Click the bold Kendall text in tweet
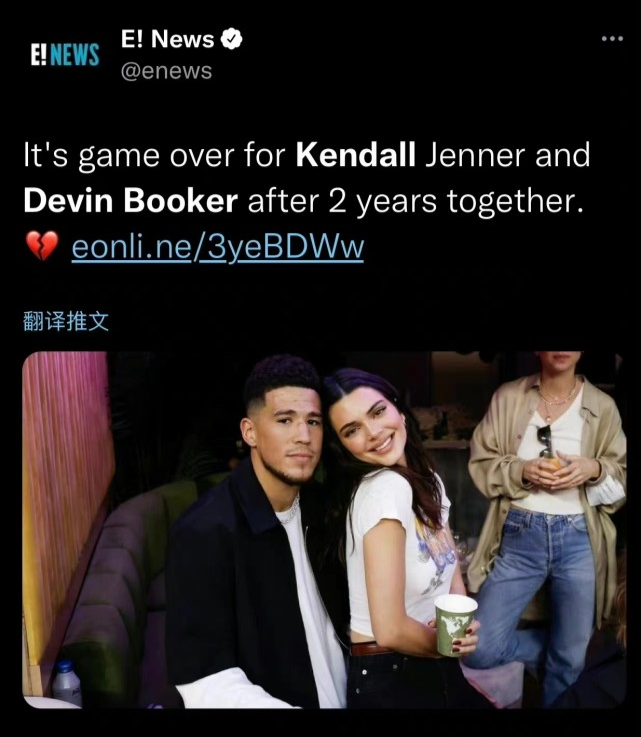Viewport: 641px width, 737px height. coord(355,155)
